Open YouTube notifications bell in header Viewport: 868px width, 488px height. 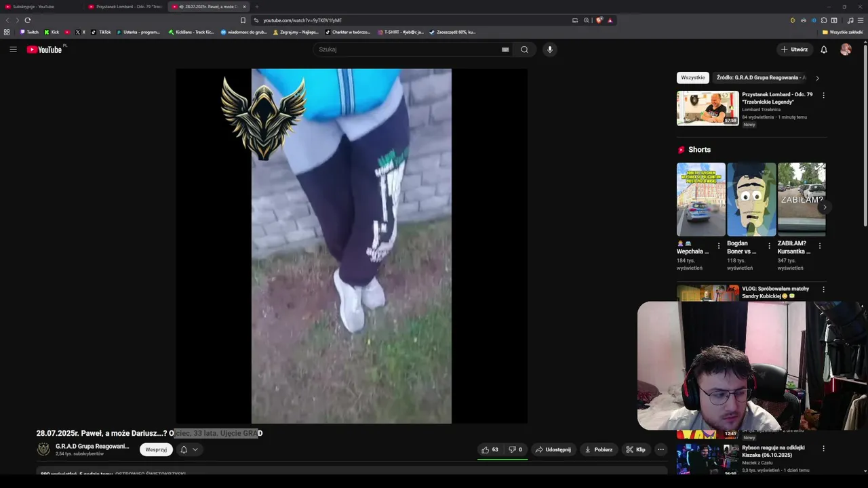coord(824,49)
